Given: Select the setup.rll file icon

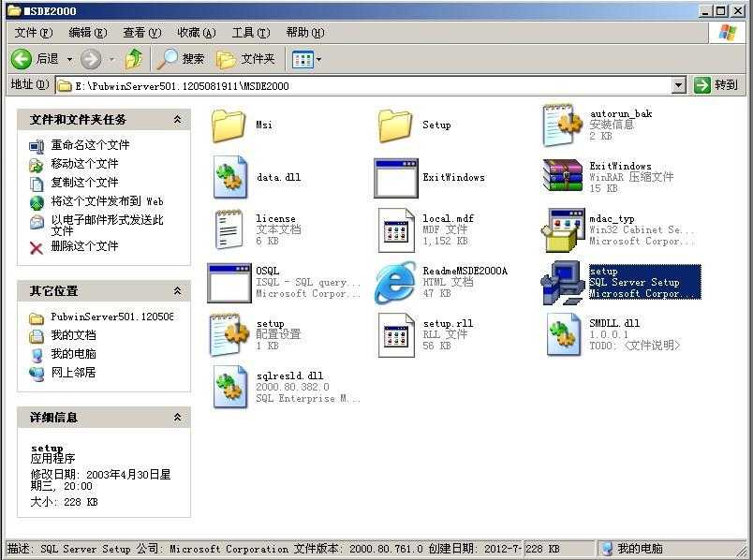Looking at the screenshot, I should pyautogui.click(x=396, y=335).
